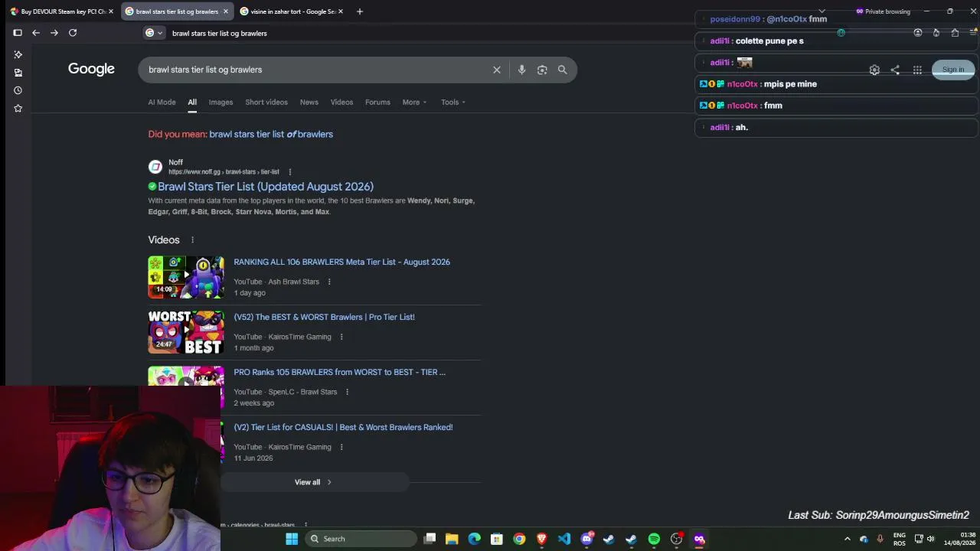Image resolution: width=980 pixels, height=551 pixels.
Task: Go forward to the next page
Action: tap(54, 33)
